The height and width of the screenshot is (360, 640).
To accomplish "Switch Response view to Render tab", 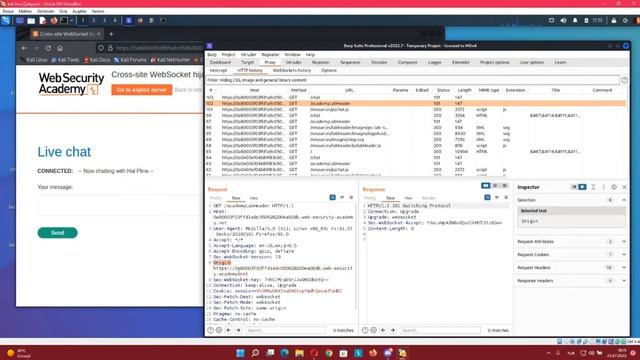I will click(x=429, y=198).
